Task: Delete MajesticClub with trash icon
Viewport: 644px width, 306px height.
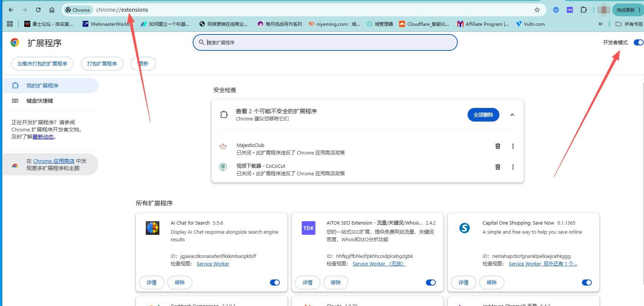Action: 498,146
